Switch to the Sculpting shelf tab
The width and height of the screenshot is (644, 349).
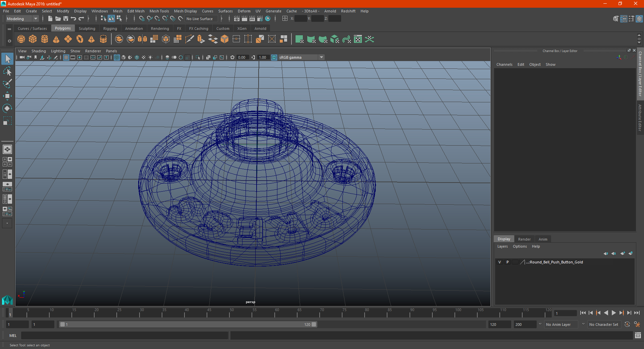tap(87, 29)
